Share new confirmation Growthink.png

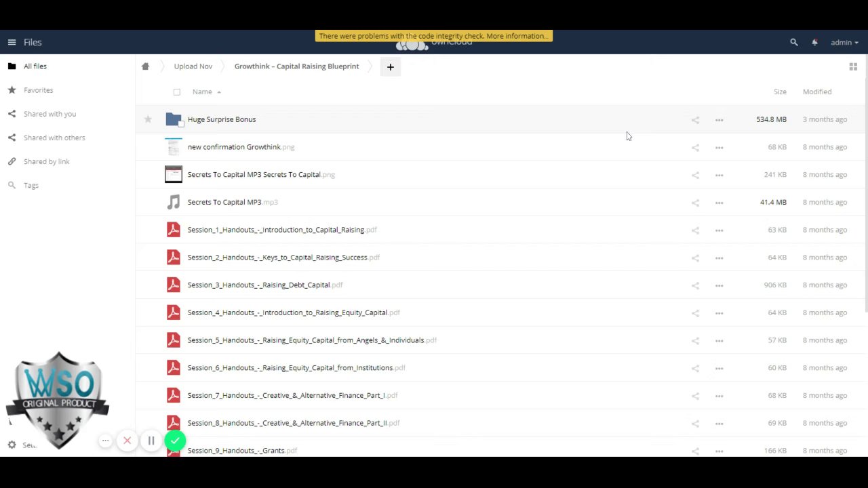(x=695, y=147)
